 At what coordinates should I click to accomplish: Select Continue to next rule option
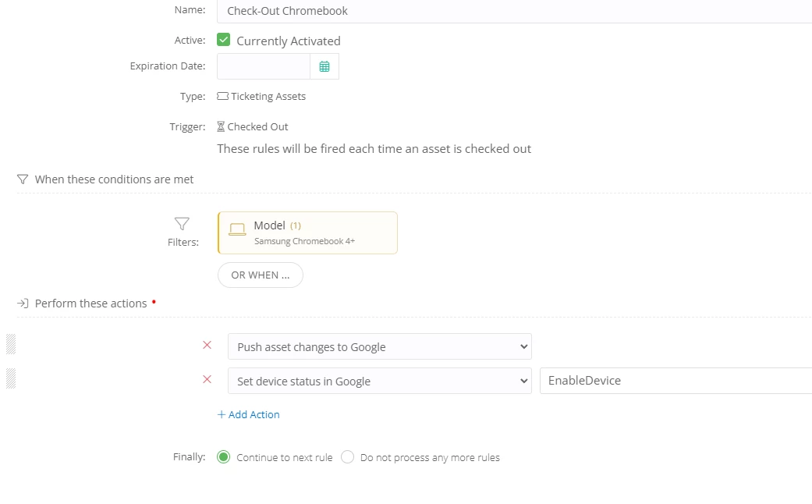[224, 457]
